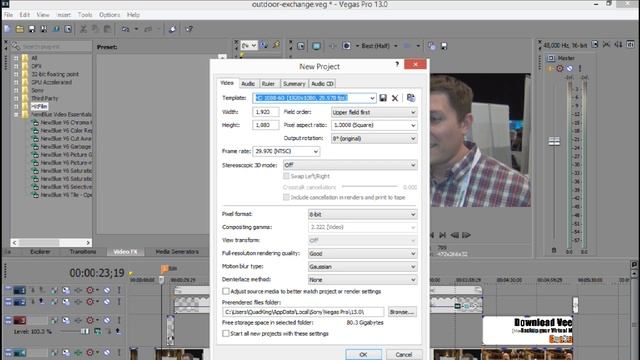Image resolution: width=640 pixels, height=360 pixels.
Task: Switch to the Audio CD tab
Action: tap(322, 84)
